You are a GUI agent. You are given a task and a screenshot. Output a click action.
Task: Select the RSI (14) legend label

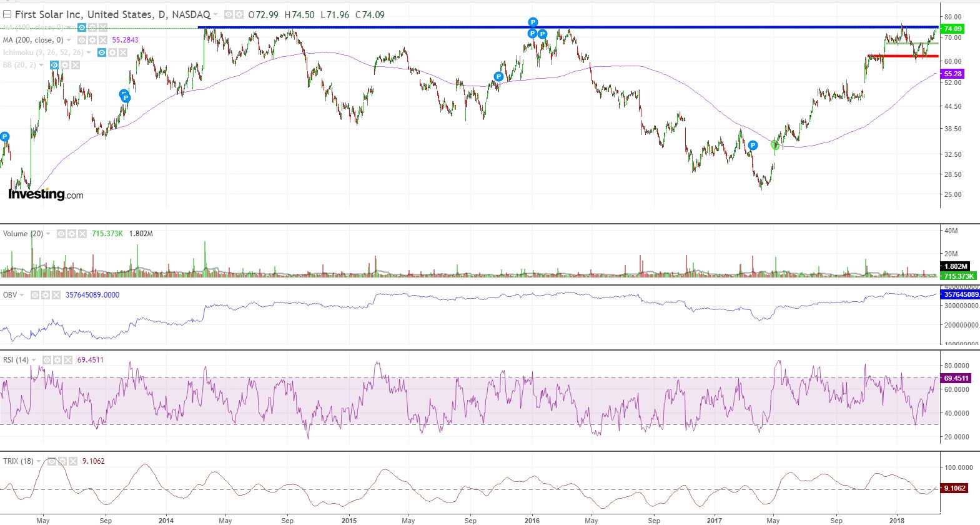(16, 360)
